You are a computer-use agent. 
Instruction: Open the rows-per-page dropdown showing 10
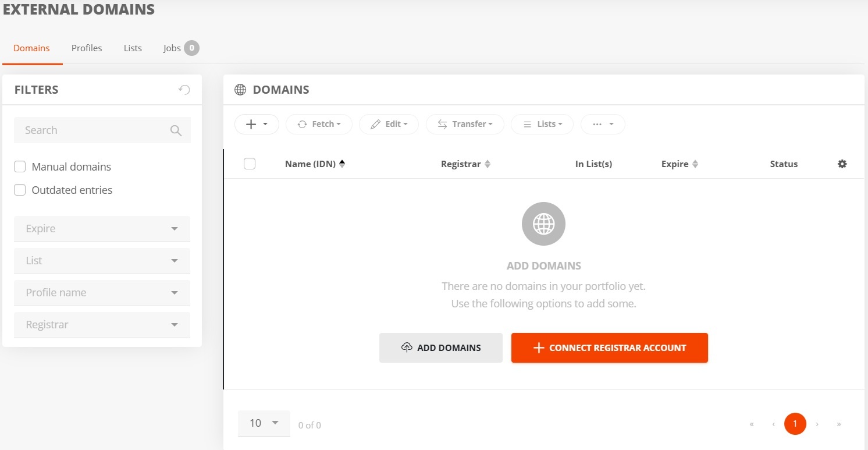264,423
